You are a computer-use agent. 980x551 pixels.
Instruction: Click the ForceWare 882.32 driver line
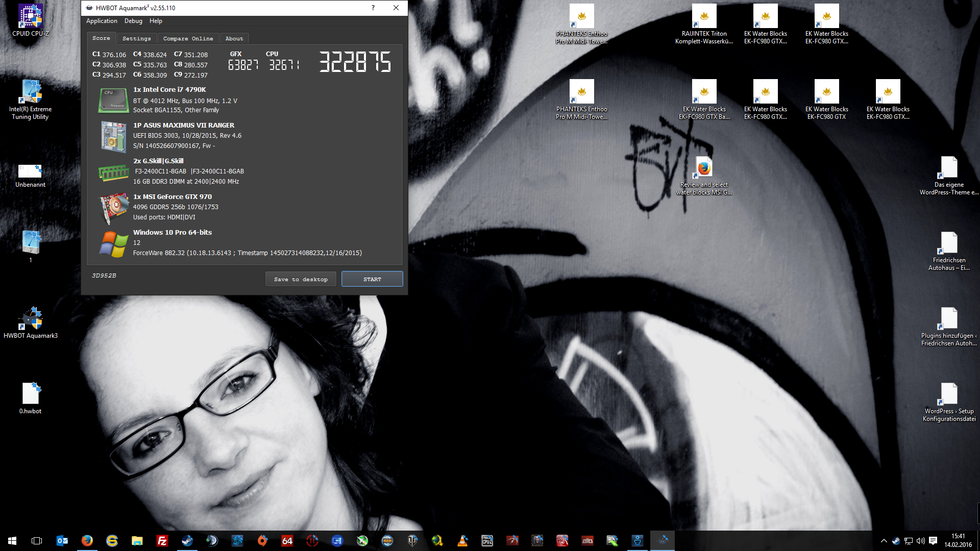click(248, 253)
